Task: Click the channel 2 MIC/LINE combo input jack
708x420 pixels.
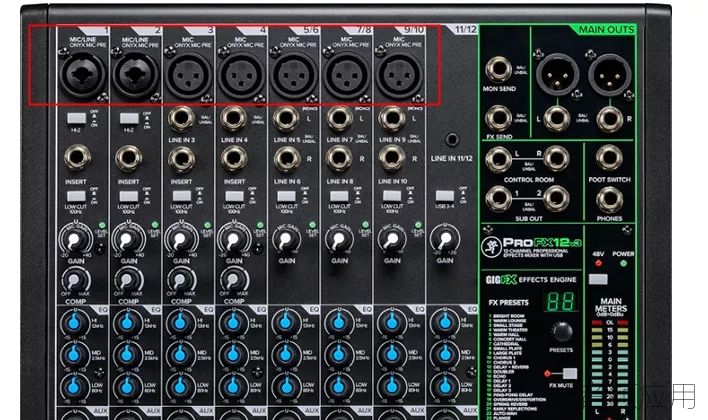Action: [x=135, y=75]
